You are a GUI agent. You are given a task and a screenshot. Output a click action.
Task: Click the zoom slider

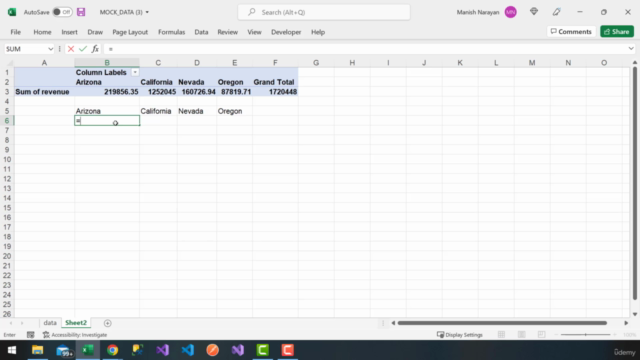point(586,335)
